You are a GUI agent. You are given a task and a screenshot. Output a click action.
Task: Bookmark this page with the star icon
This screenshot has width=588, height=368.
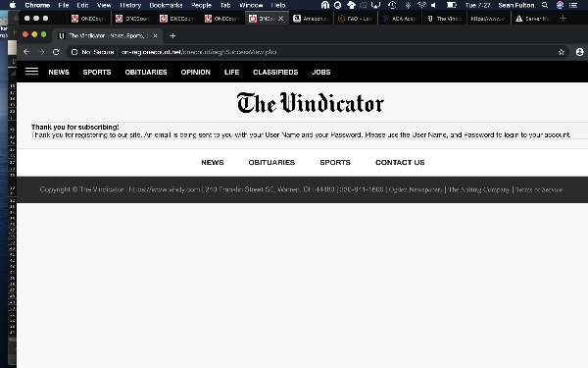(x=562, y=52)
